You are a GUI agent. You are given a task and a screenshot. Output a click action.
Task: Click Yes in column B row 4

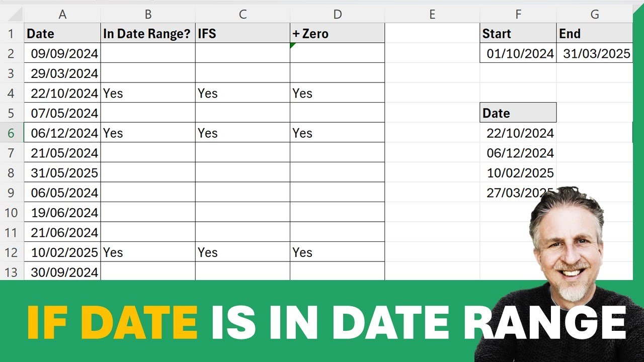pyautogui.click(x=148, y=93)
